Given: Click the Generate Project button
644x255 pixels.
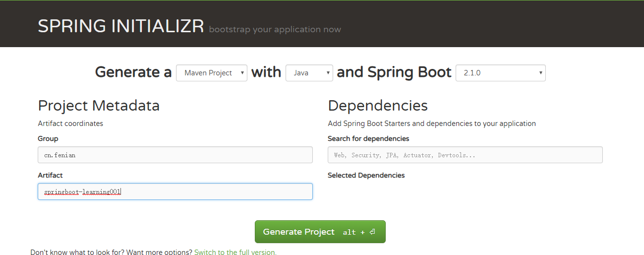Looking at the screenshot, I should click(320, 232).
